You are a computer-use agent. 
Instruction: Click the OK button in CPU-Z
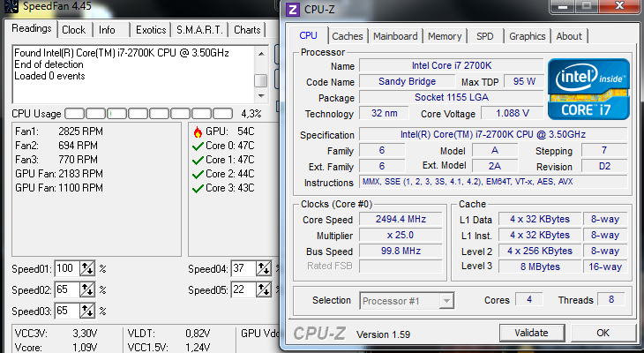click(603, 333)
